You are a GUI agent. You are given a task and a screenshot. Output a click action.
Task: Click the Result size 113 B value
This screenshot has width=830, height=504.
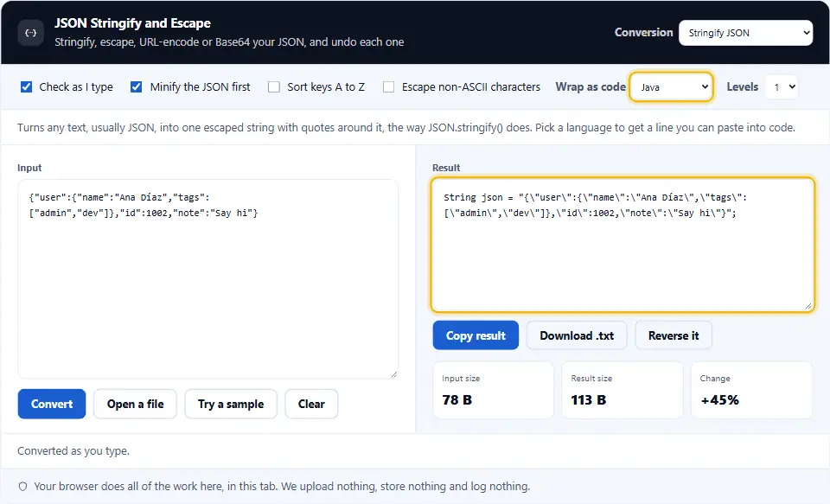tap(588, 399)
